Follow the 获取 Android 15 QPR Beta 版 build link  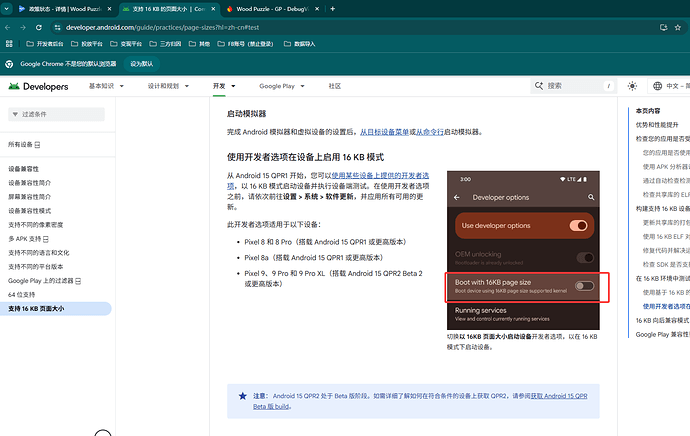559,396
